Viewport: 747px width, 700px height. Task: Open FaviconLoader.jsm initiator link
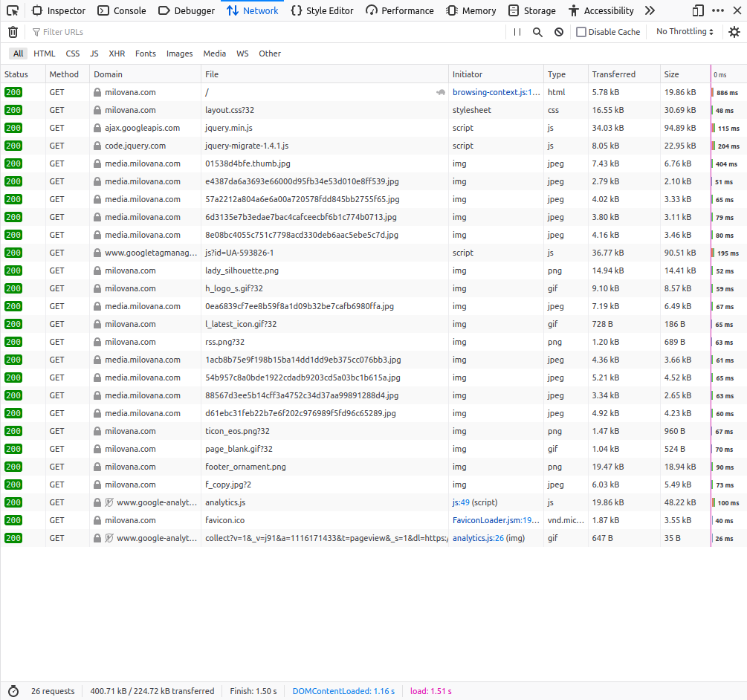496,520
